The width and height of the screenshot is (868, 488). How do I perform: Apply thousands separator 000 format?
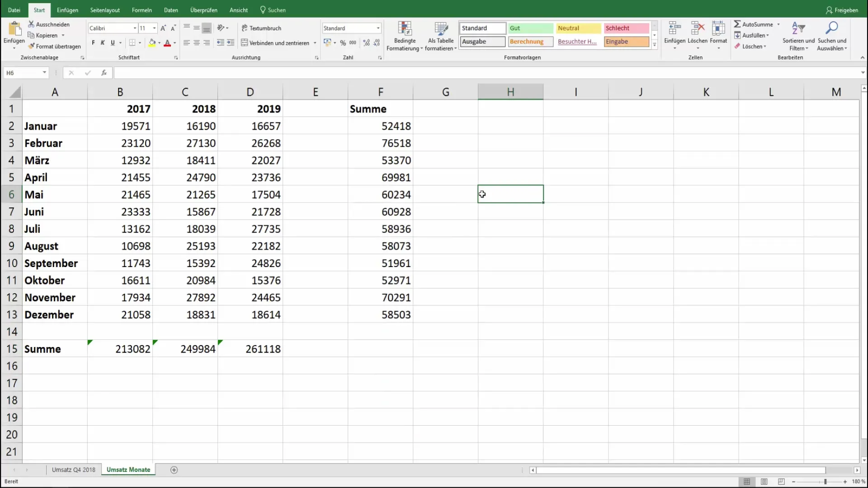point(353,43)
